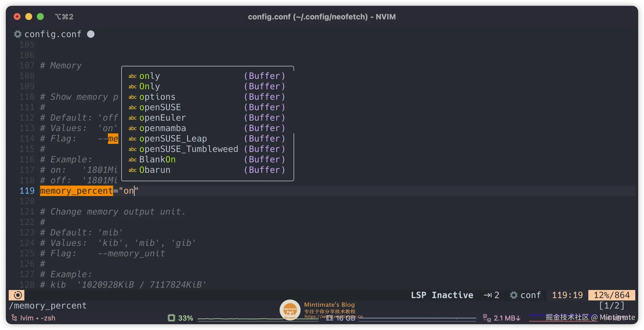Viewport: 644px width, 330px height.
Task: Choose 'Obarun' from the suggestion popup
Action: pyautogui.click(x=155, y=170)
